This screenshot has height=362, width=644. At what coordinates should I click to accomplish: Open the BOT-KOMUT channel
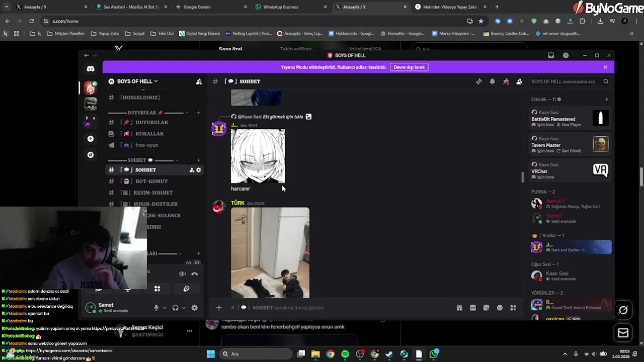(155, 182)
